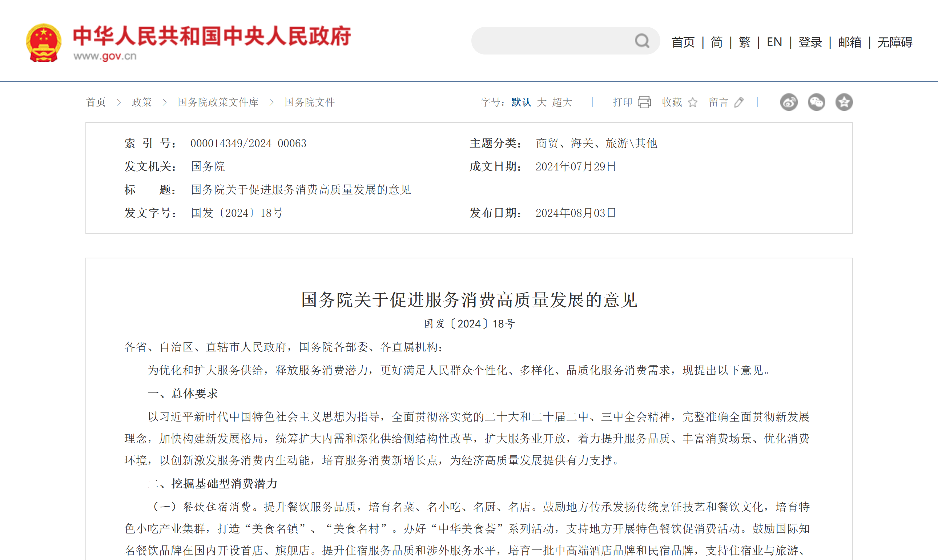Image resolution: width=938 pixels, height=560 pixels.
Task: Click index number 000014349/2024-00063
Action: (248, 144)
